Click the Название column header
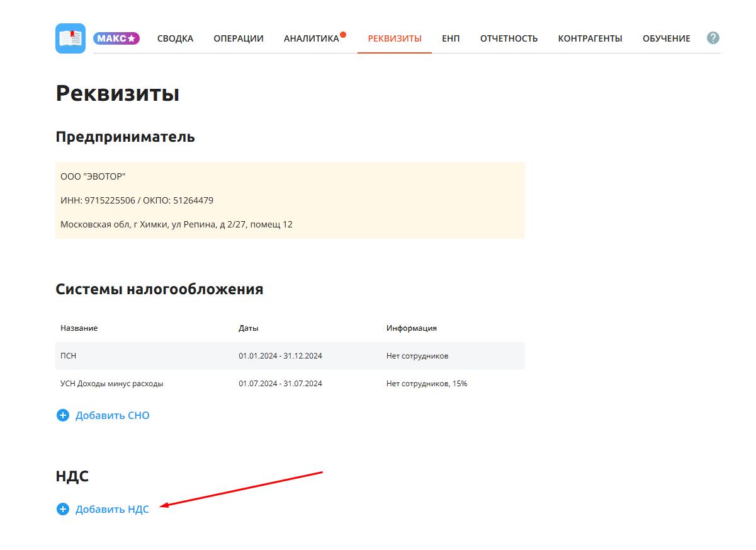756x550 pixels. coord(79,328)
